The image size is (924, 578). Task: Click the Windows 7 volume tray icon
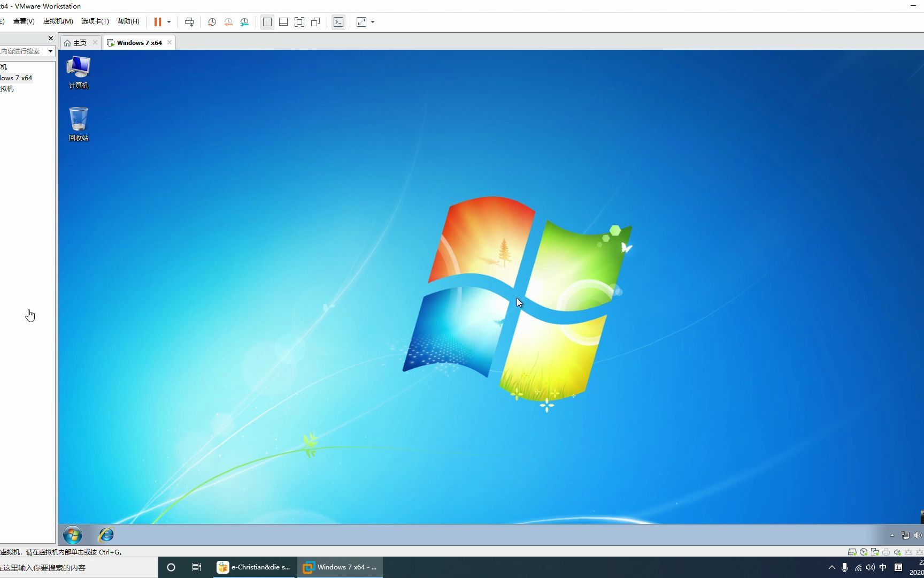[x=918, y=535]
